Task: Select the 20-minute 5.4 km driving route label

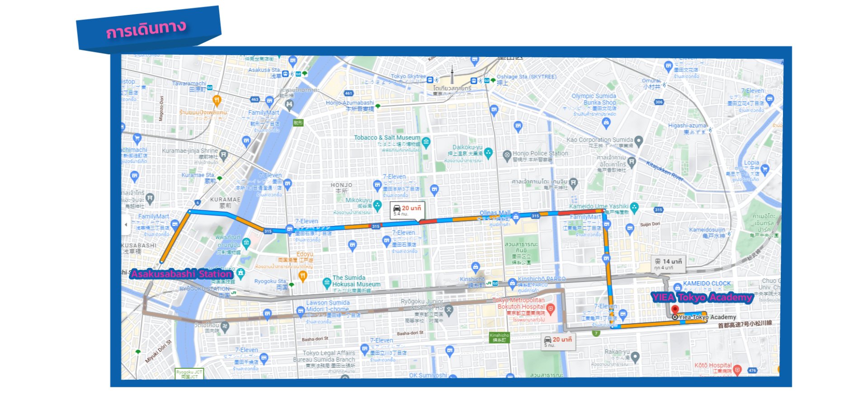Action: (x=407, y=210)
